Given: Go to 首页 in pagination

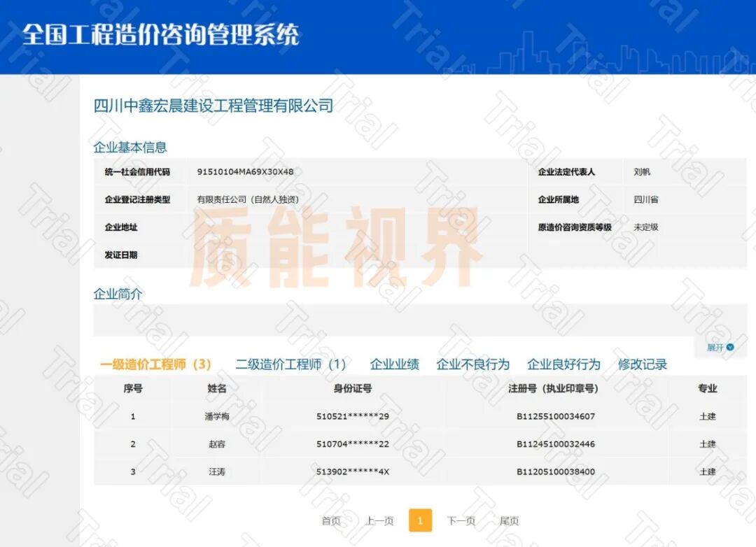Looking at the screenshot, I should (x=331, y=521).
